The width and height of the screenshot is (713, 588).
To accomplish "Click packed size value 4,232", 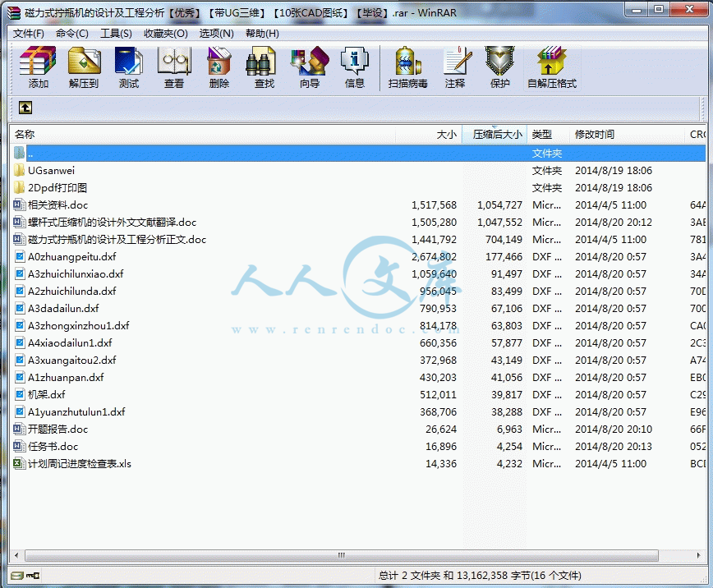I will tap(509, 464).
